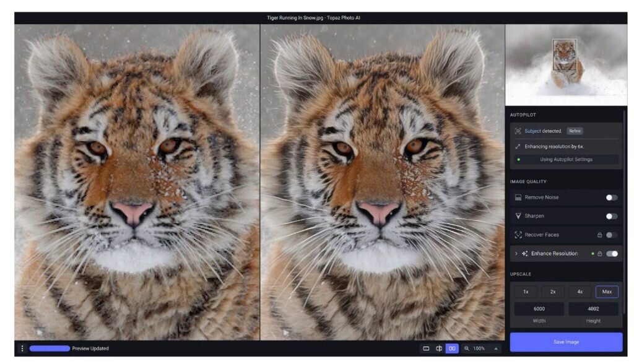Open zoom level menu arrow
Viewport: 634px width, 364px height.
pyautogui.click(x=496, y=349)
